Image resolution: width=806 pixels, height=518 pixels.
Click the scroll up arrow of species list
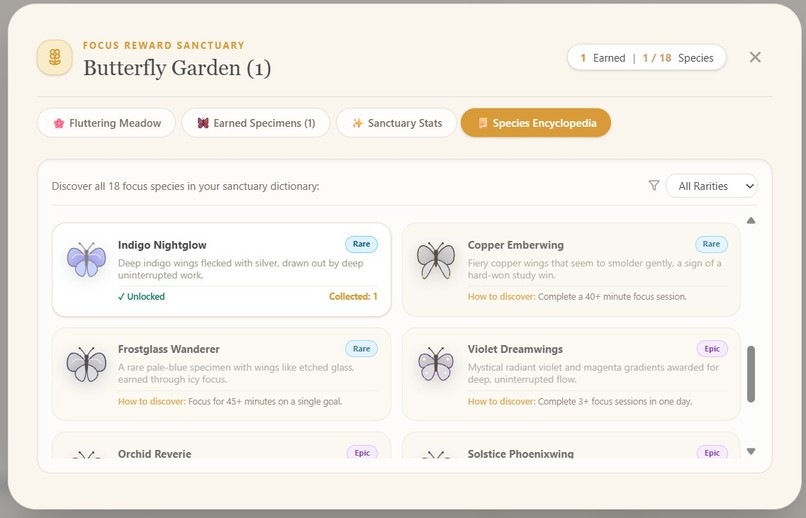pyautogui.click(x=750, y=220)
